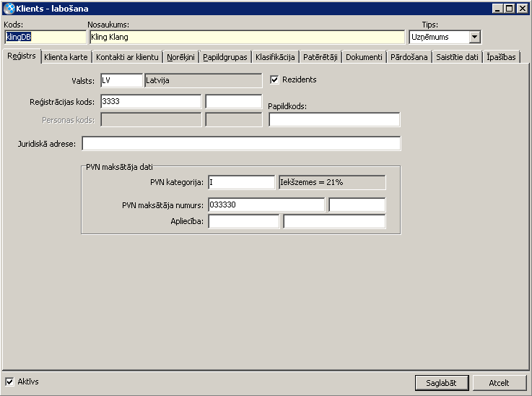Click the Atcelt button

(x=499, y=383)
